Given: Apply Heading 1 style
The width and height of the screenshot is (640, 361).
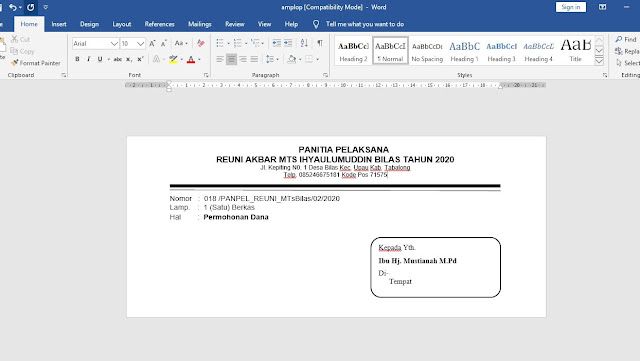Looking at the screenshot, I should [464, 51].
